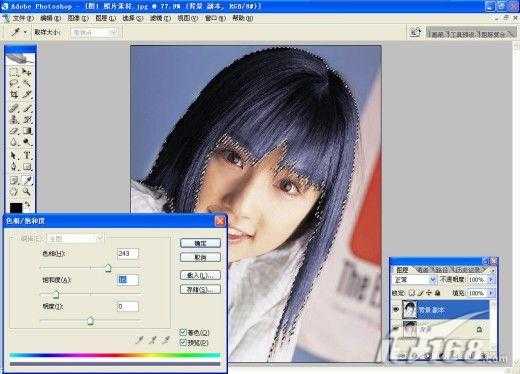Open the 图像 (Image) menu
Viewport: 520px width, 374px height.
78,18
